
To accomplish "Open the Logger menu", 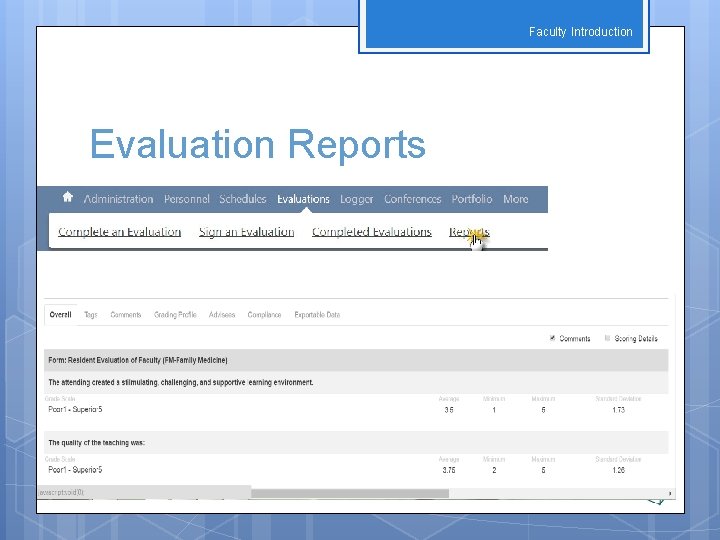I will pyautogui.click(x=356, y=199).
